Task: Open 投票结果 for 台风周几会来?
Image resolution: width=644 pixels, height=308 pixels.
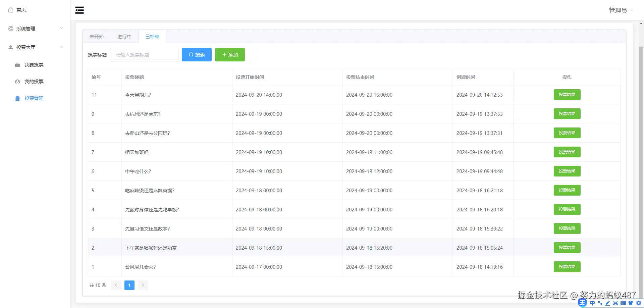Action: pos(567,267)
